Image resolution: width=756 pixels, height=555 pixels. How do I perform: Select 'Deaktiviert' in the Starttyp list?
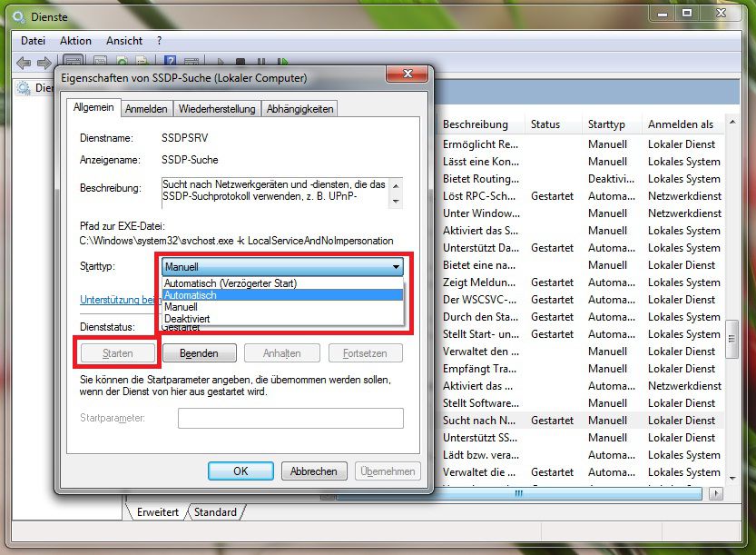pyautogui.click(x=187, y=319)
